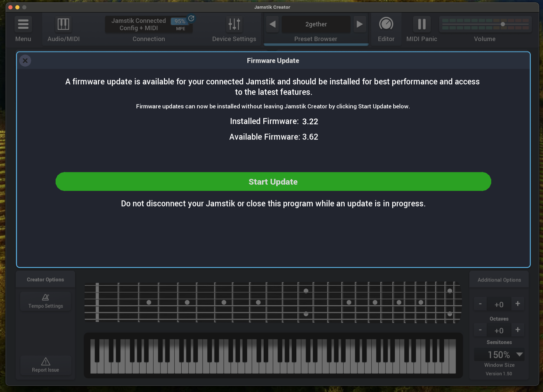Close the Firmware Update dialog
This screenshot has height=392, width=543.
(x=25, y=61)
